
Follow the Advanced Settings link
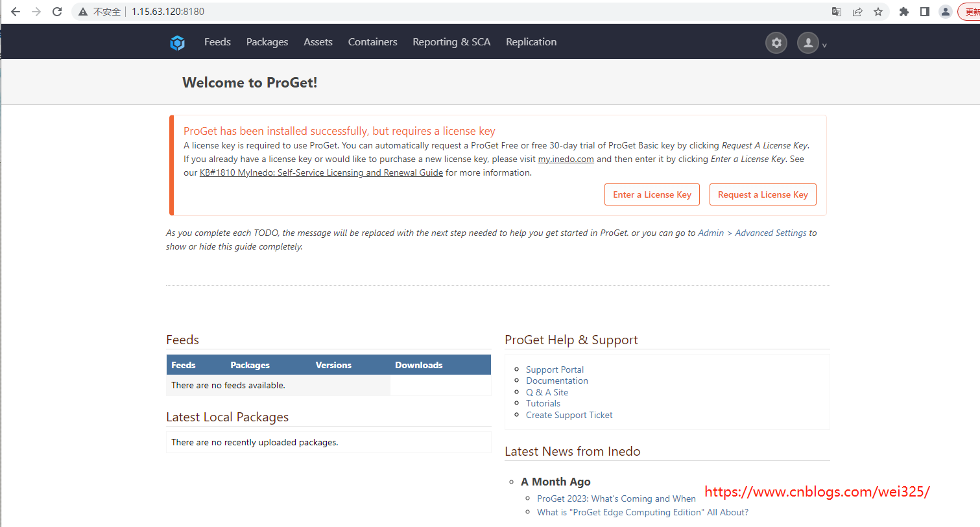coord(771,233)
